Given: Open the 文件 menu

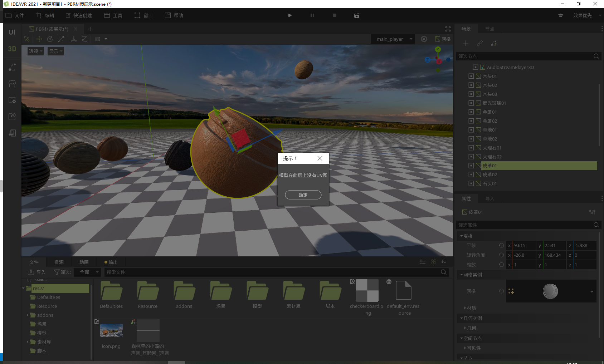Looking at the screenshot, I should pyautogui.click(x=15, y=15).
